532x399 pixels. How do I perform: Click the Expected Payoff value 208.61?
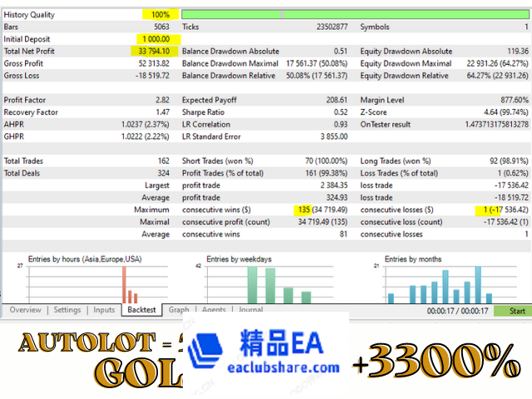tap(337, 100)
